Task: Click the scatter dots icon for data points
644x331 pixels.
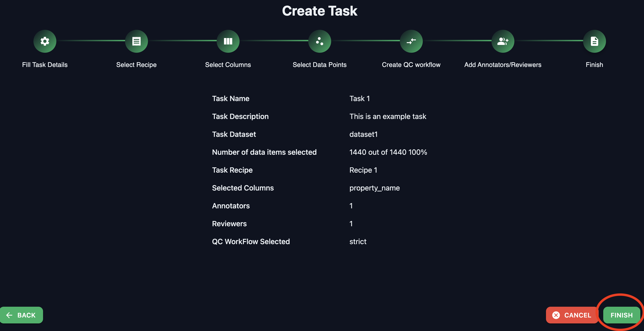Action: point(319,41)
